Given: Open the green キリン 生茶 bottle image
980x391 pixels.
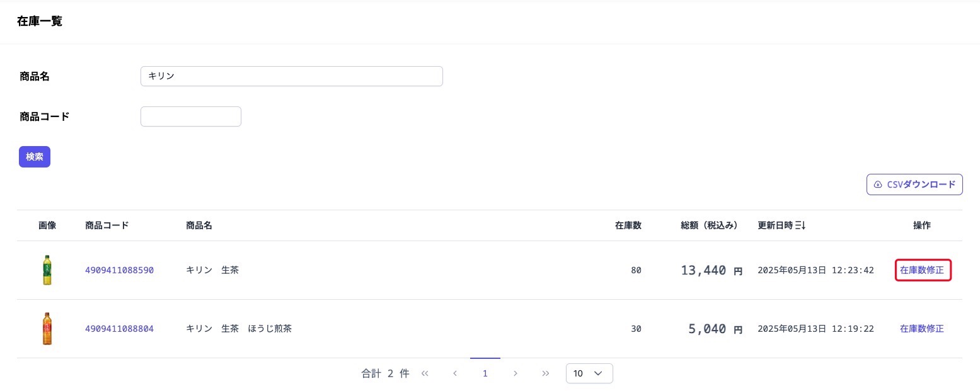Looking at the screenshot, I should tap(47, 270).
